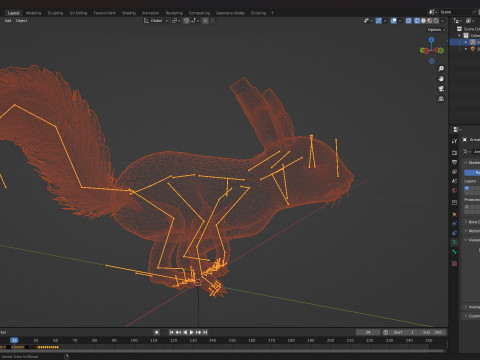The height and width of the screenshot is (360, 480).
Task: Play the animation forward
Action: [x=192, y=332]
